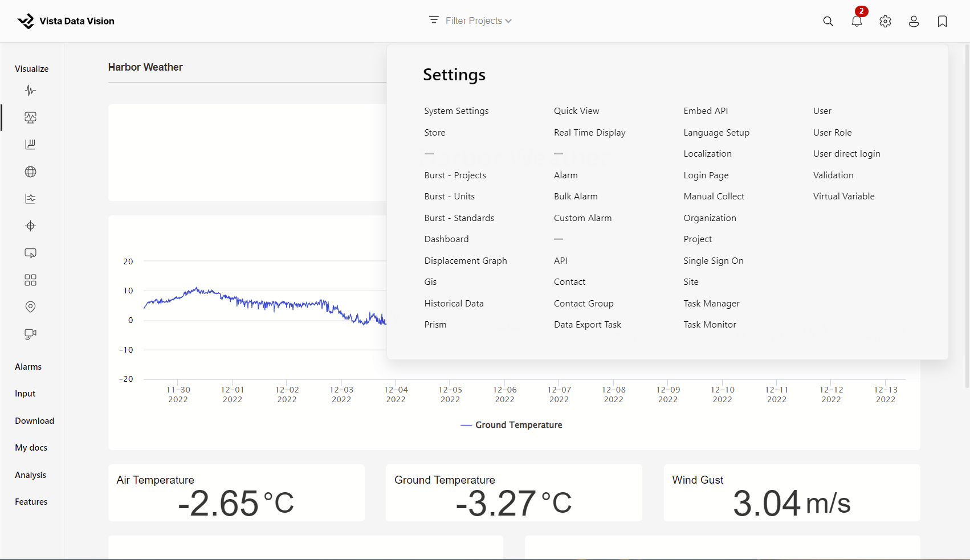Open System Settings link

click(x=457, y=111)
